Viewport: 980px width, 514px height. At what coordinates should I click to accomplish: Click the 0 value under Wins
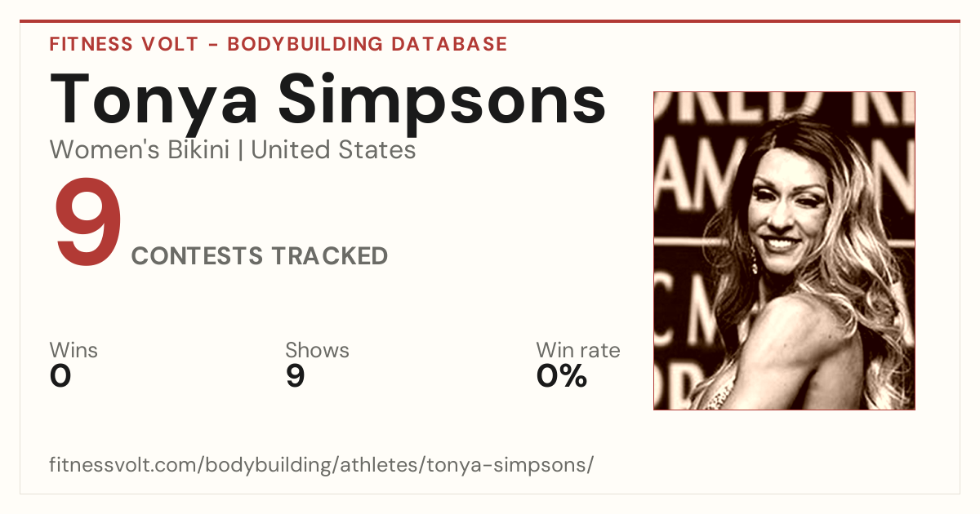pos(60,376)
